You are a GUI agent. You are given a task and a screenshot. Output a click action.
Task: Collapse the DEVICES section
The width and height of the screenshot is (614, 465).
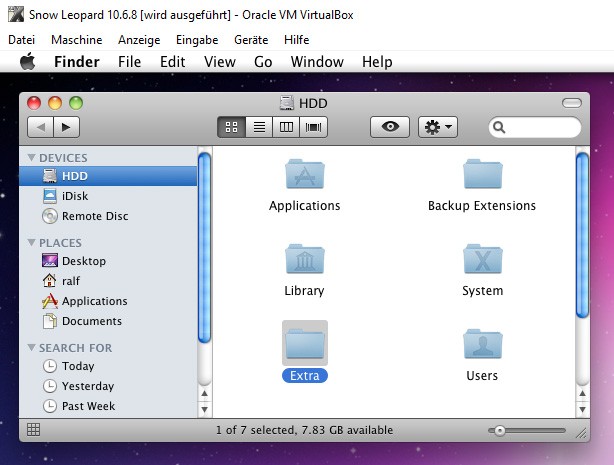[x=31, y=157]
